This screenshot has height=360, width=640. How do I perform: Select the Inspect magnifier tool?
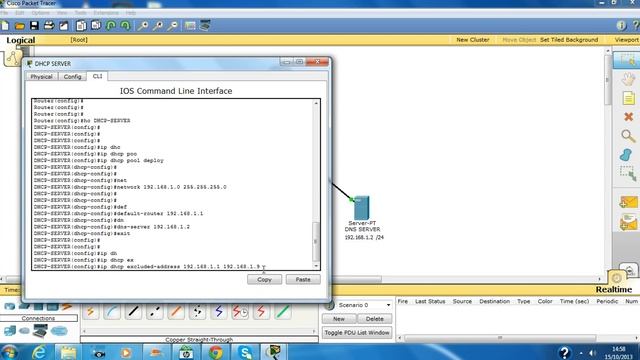tap(628, 136)
